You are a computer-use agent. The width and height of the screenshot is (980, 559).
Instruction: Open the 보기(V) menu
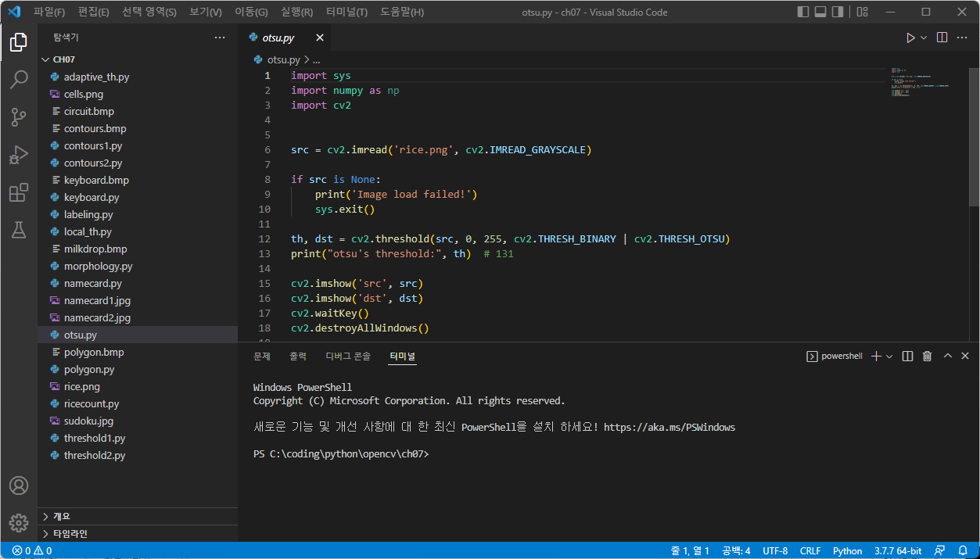(x=206, y=12)
